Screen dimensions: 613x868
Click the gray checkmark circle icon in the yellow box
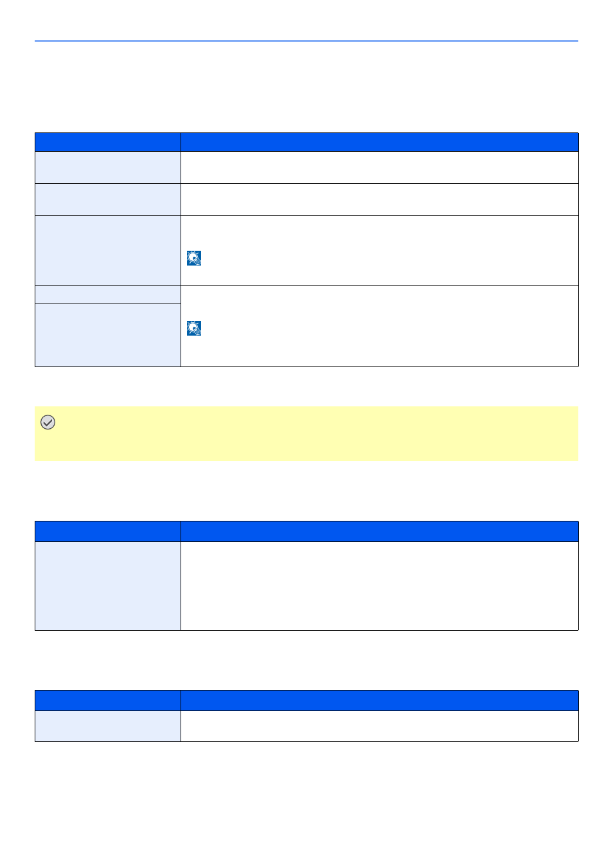[48, 422]
